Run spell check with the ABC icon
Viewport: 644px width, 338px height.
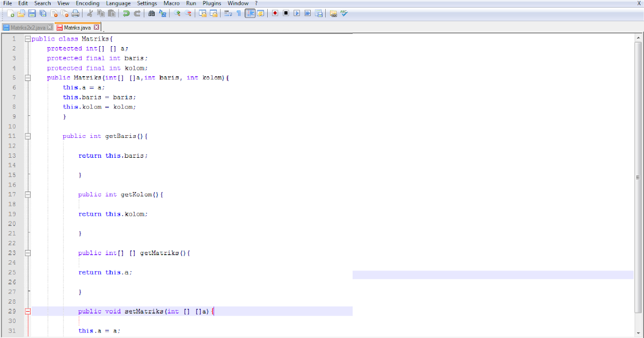point(343,13)
